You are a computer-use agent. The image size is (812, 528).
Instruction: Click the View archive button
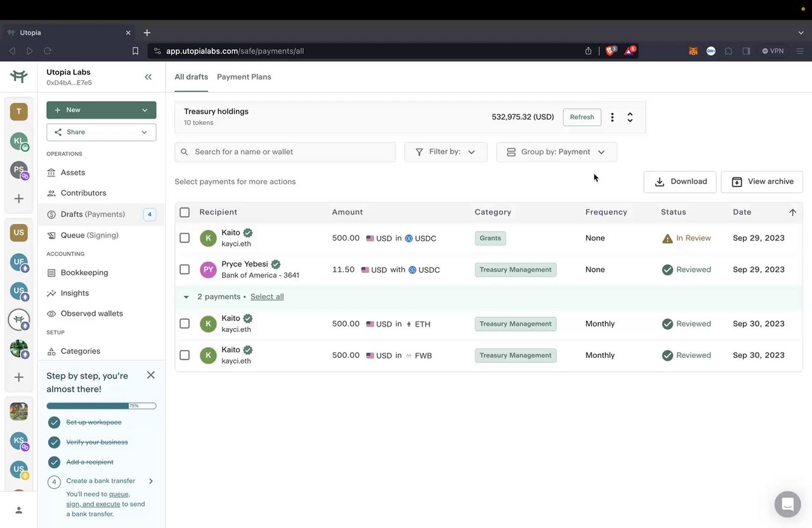(x=762, y=181)
